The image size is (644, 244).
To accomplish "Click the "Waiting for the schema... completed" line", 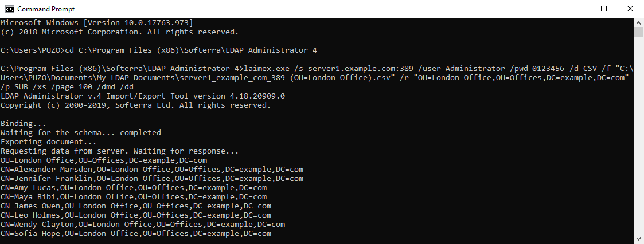I will coord(81,133).
